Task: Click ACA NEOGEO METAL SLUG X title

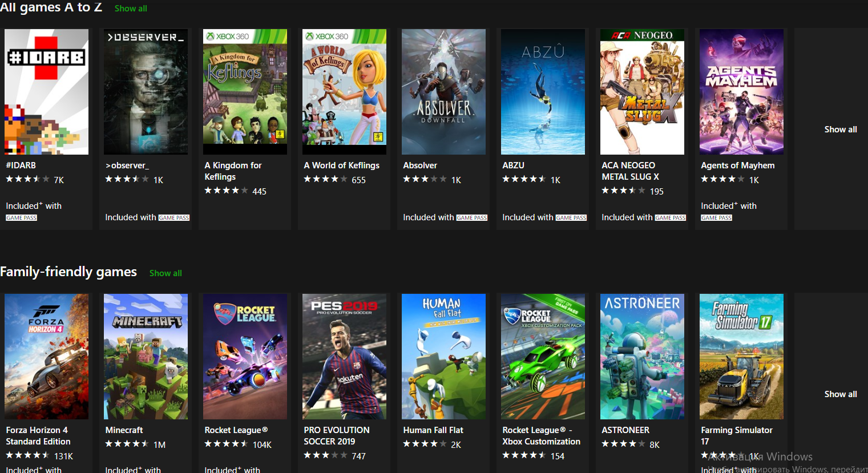Action: 630,171
